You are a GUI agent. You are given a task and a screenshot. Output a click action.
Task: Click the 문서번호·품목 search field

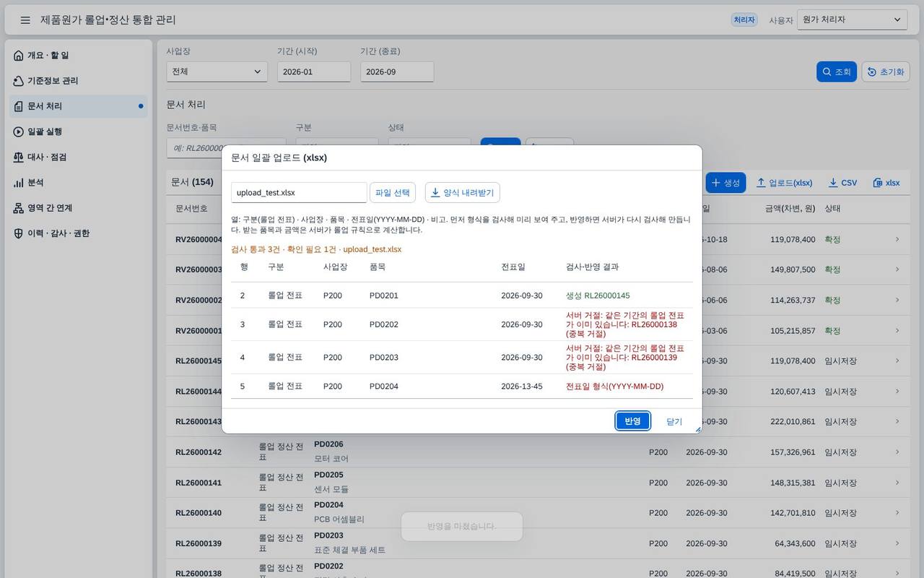(x=226, y=147)
